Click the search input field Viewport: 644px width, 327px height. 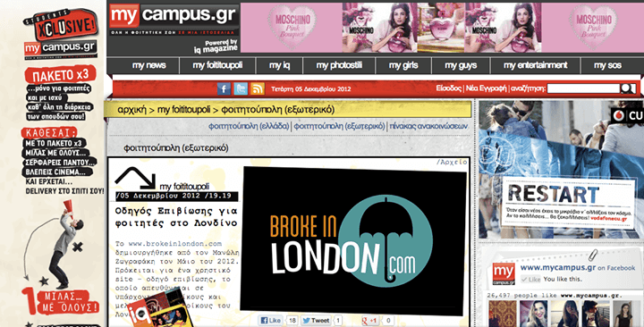583,88
